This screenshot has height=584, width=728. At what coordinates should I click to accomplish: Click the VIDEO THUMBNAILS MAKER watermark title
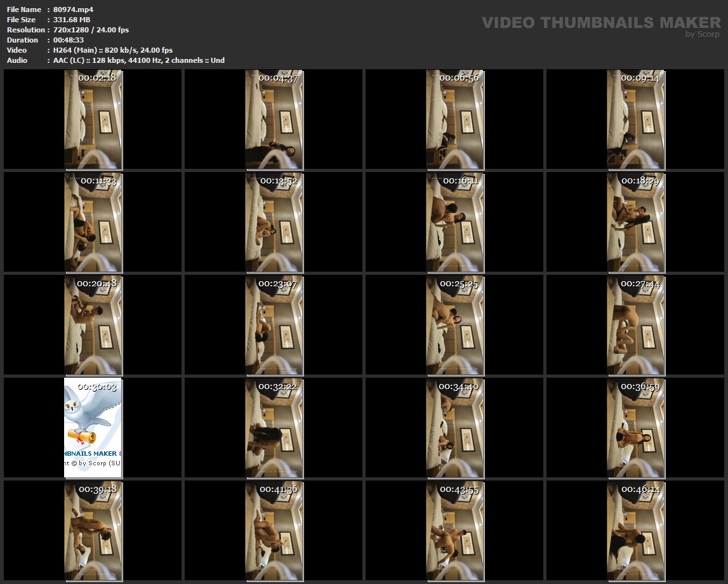(600, 23)
